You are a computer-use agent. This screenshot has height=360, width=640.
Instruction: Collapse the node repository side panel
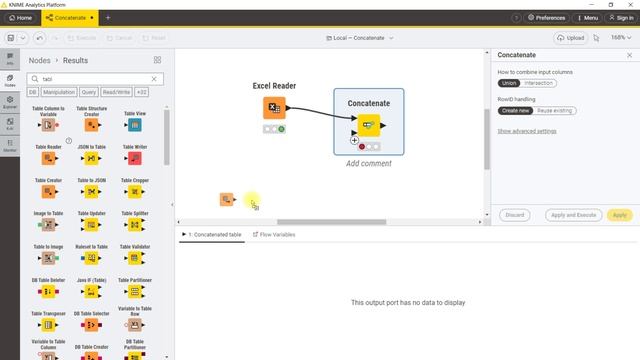172,204
